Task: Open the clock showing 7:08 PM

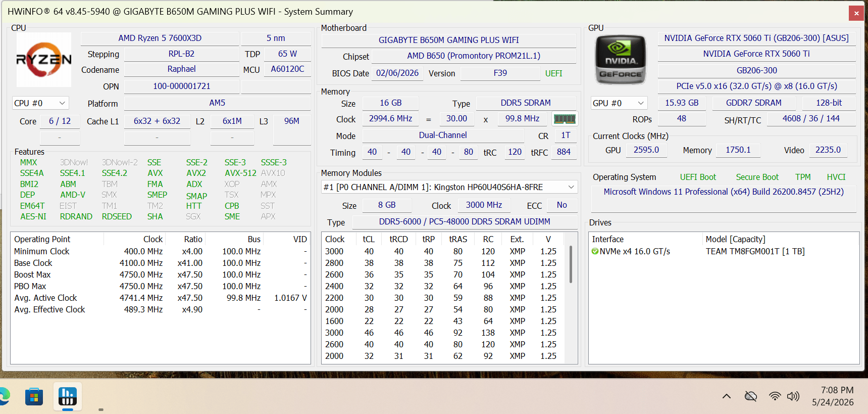Action: [833, 396]
